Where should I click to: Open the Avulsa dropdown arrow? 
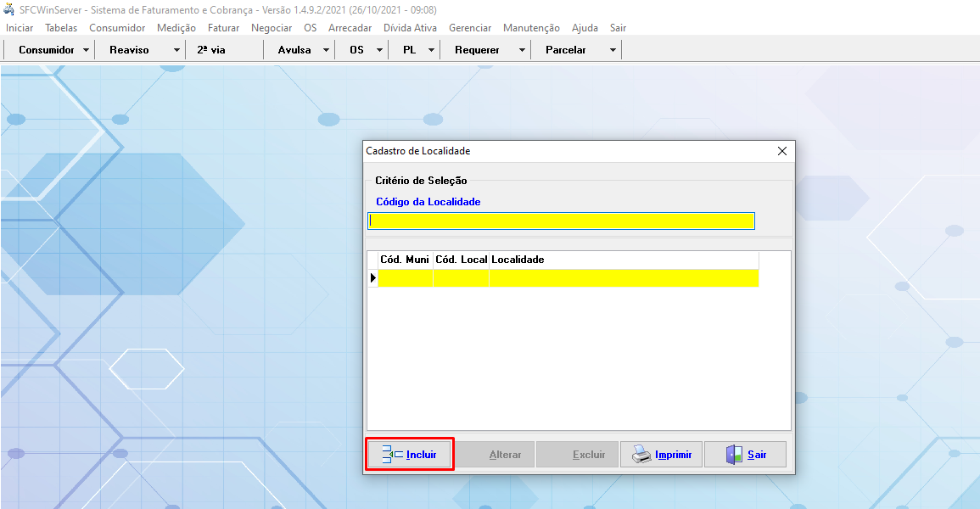pos(327,50)
